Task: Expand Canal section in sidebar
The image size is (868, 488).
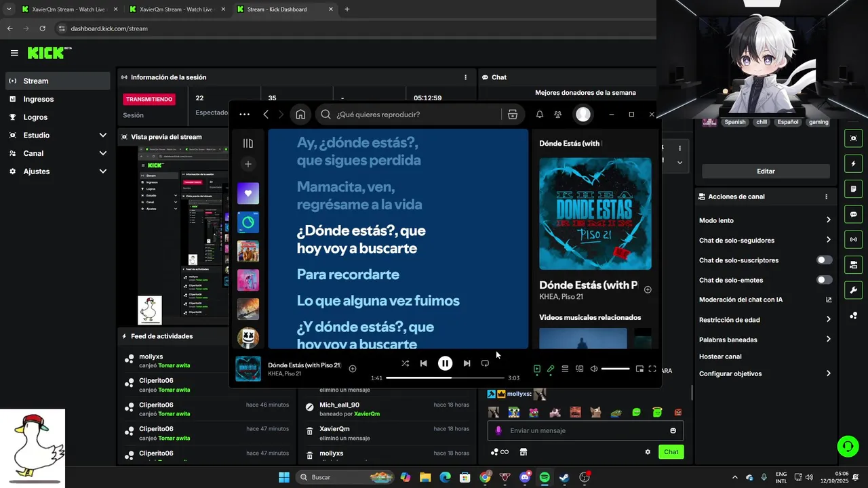Action: tap(103, 153)
